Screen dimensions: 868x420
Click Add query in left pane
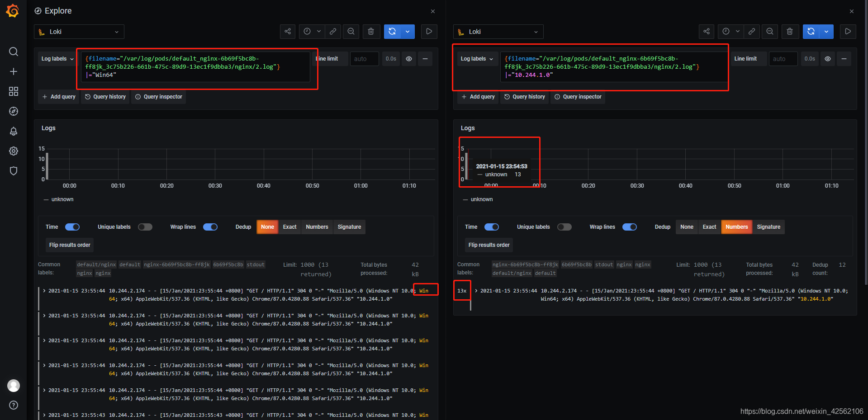(x=59, y=97)
